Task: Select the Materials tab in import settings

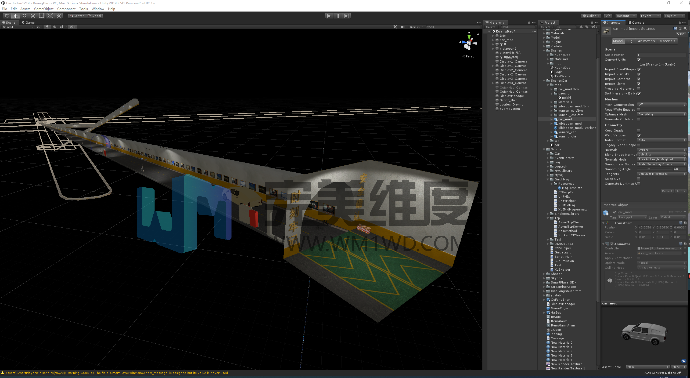Action: pyautogui.click(x=667, y=41)
